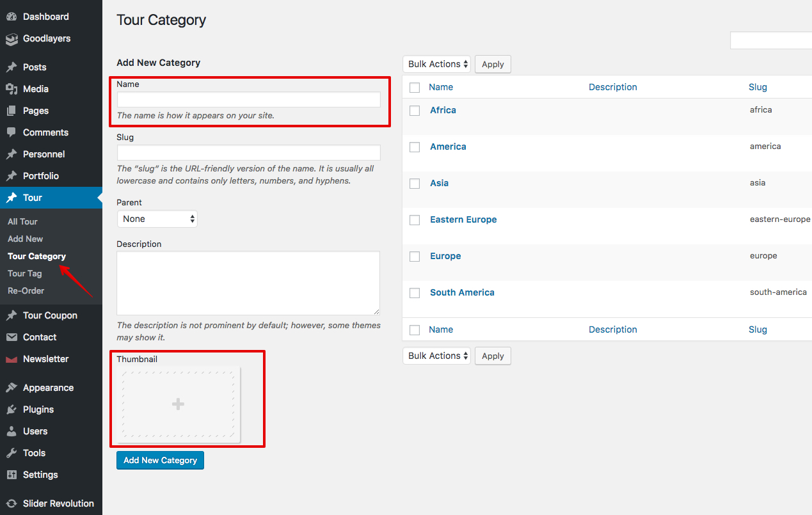Tick the checkbox beside Eastern Europe
The width and height of the screenshot is (812, 515).
click(x=415, y=220)
